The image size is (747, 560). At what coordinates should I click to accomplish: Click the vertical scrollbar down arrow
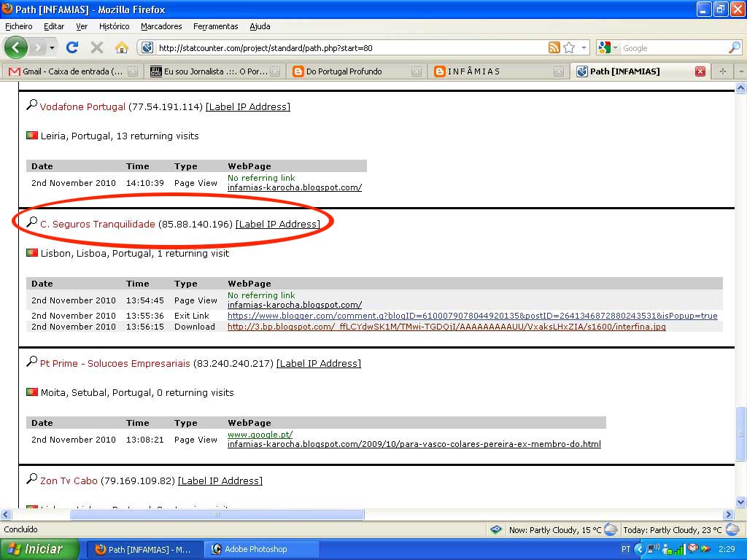coord(741,502)
